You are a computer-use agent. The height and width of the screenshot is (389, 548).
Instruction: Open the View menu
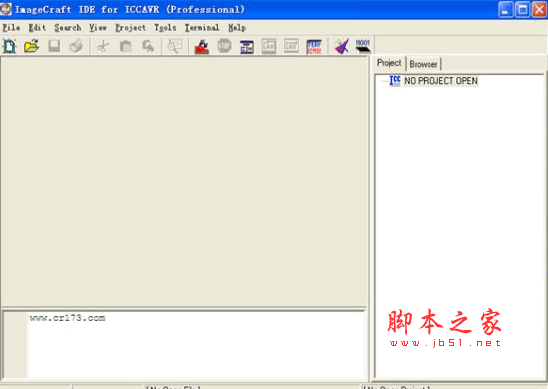click(98, 28)
